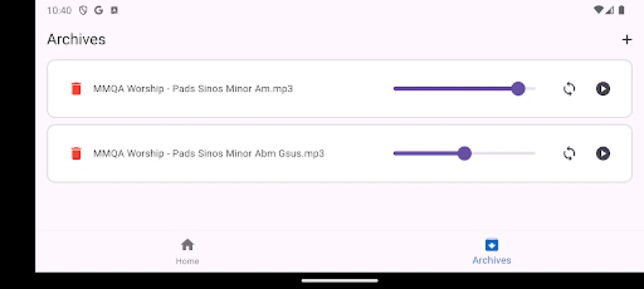Select the Archives tab

(x=491, y=251)
